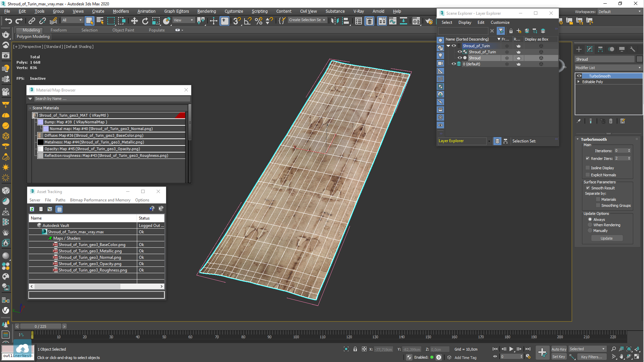Open the selection filter All dropdown
644x362 pixels.
[72, 20]
